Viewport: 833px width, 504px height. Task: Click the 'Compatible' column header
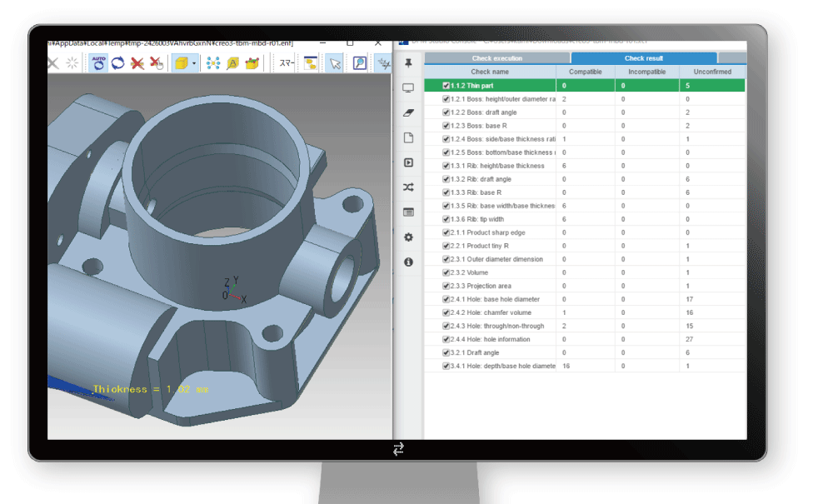point(586,72)
